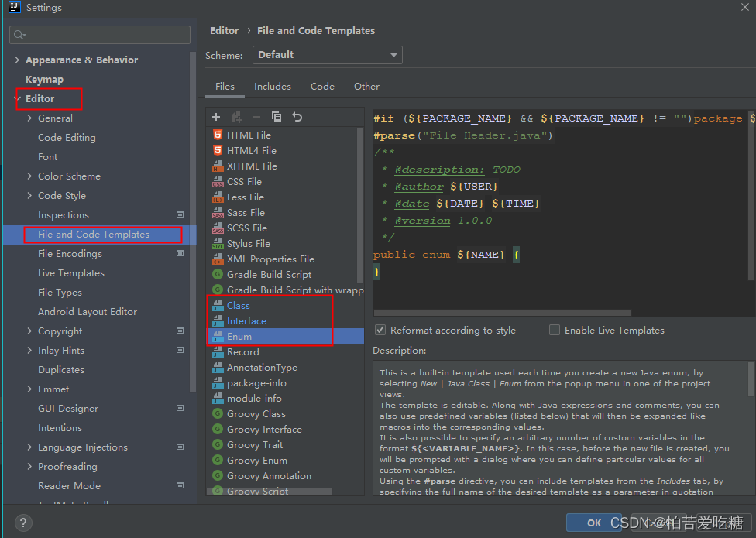Select the HTML4 File template icon
This screenshot has width=756, height=538.
coord(218,150)
